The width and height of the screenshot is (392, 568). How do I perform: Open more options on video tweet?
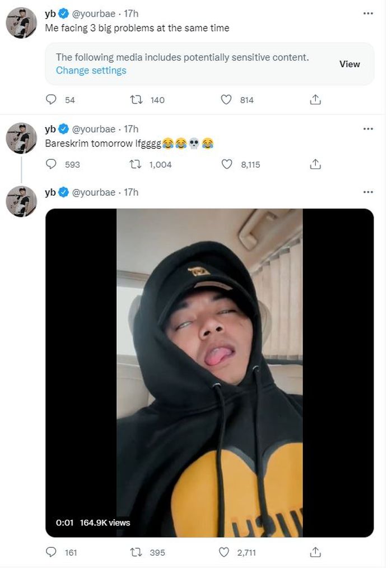point(368,192)
